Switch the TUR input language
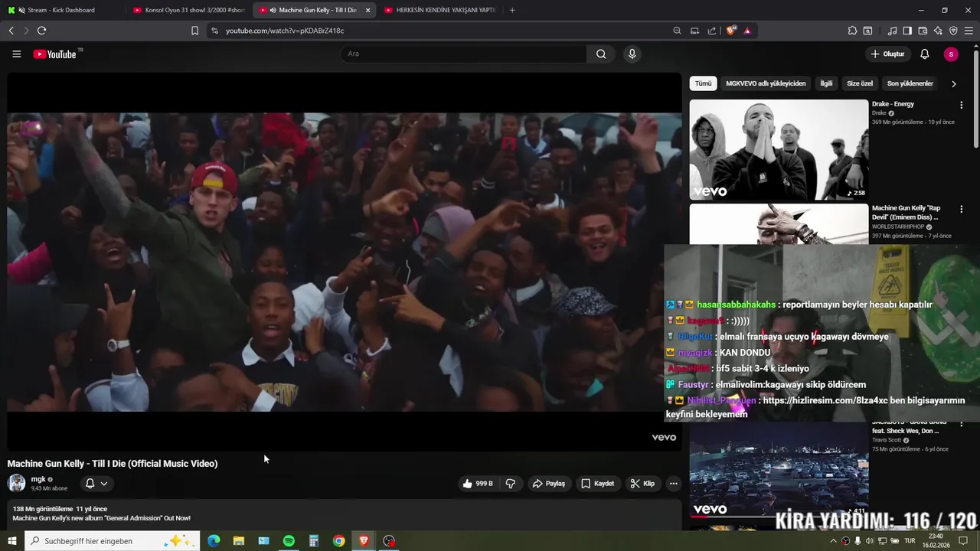This screenshot has width=980, height=551. (910, 541)
